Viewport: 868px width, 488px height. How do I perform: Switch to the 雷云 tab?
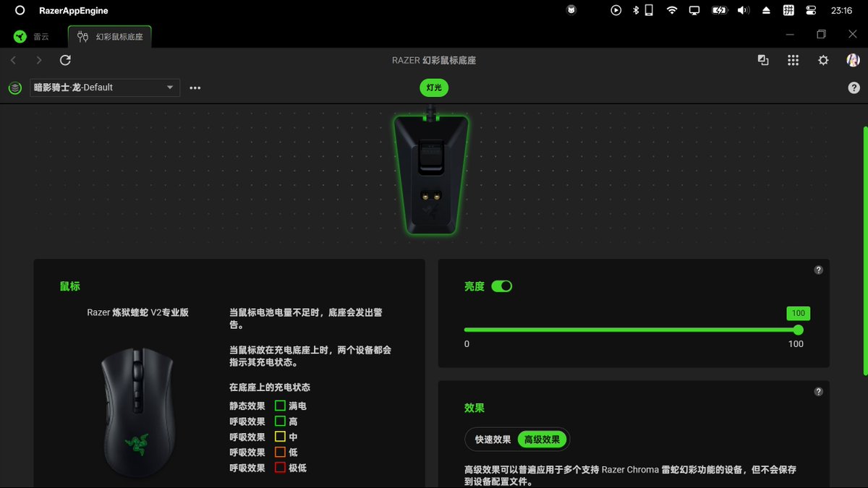(x=33, y=37)
